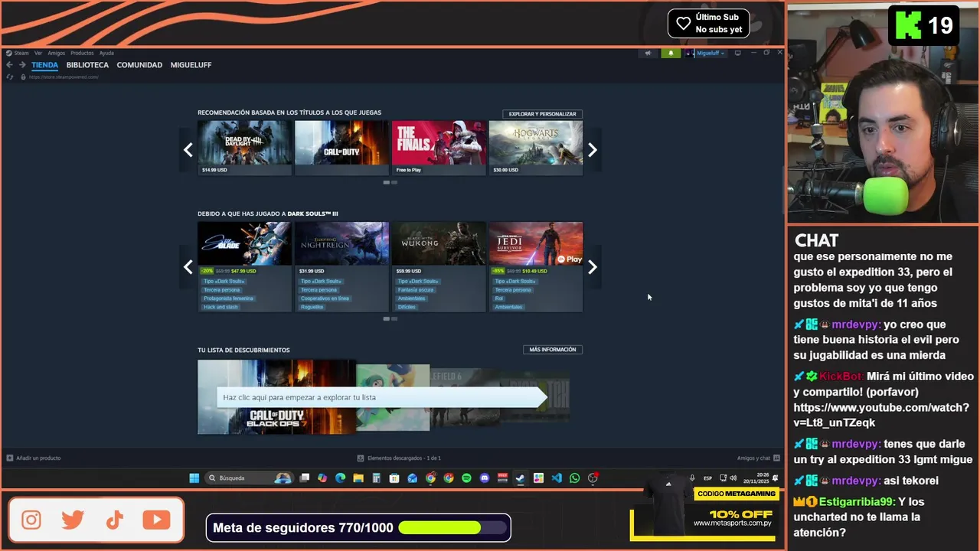
Task: Open Task View on the taskbar
Action: tap(305, 478)
